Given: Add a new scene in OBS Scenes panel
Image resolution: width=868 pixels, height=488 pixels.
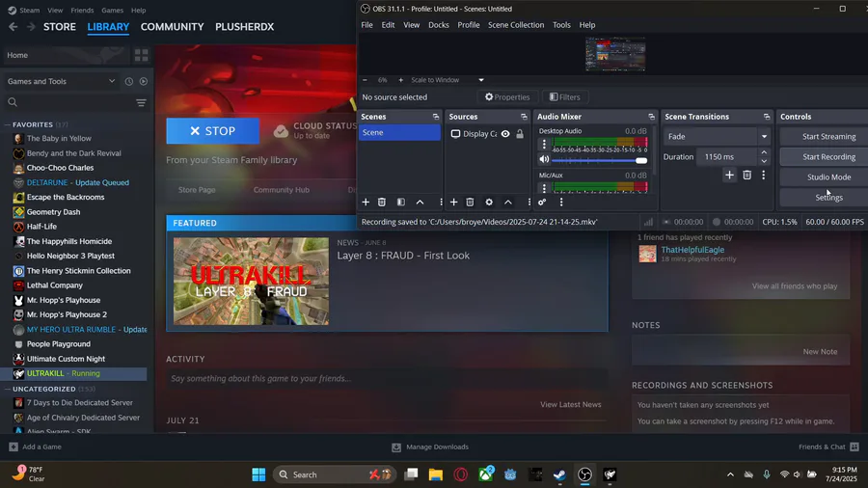Looking at the screenshot, I should [366, 202].
